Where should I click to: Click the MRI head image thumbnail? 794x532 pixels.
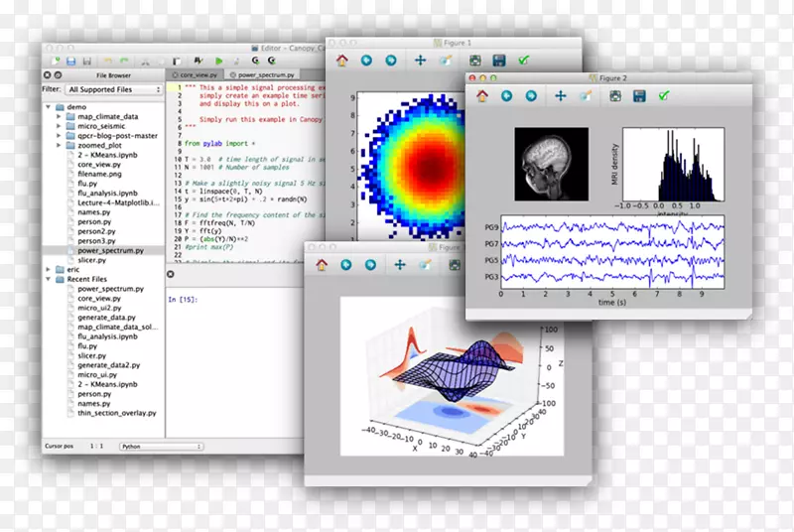551,162
